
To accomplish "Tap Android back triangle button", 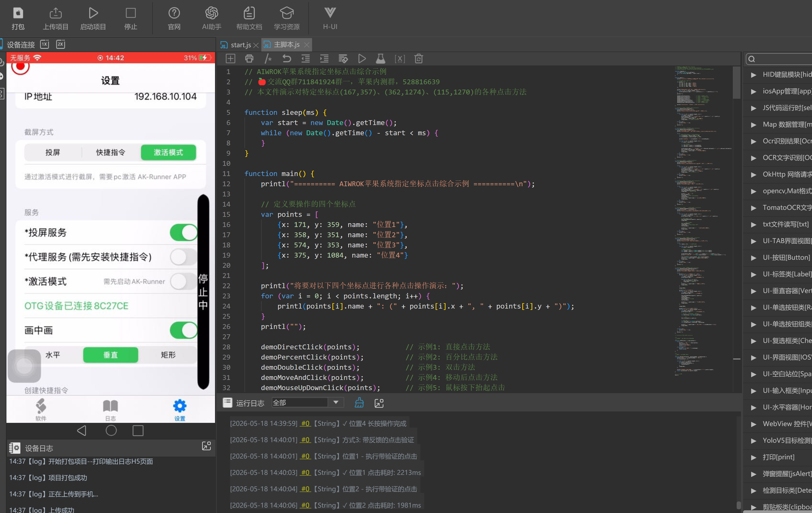I will pyautogui.click(x=82, y=430).
